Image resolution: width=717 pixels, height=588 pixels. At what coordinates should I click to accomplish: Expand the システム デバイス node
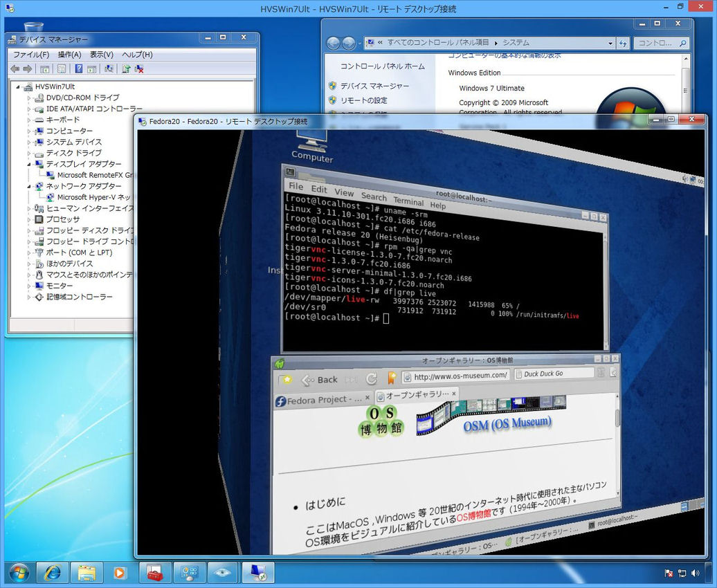click(29, 143)
